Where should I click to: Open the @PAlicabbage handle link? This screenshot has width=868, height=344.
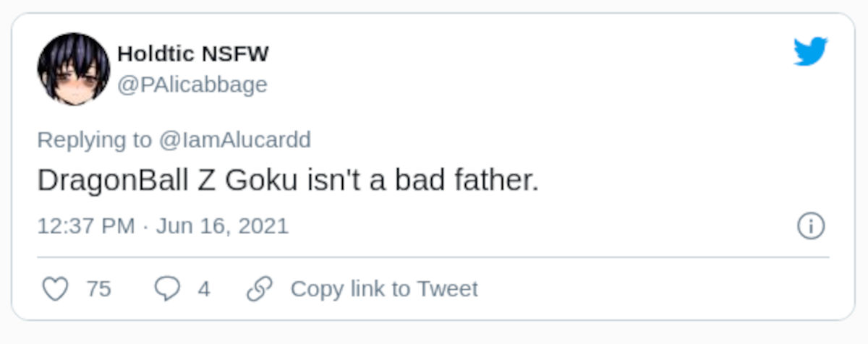point(192,85)
